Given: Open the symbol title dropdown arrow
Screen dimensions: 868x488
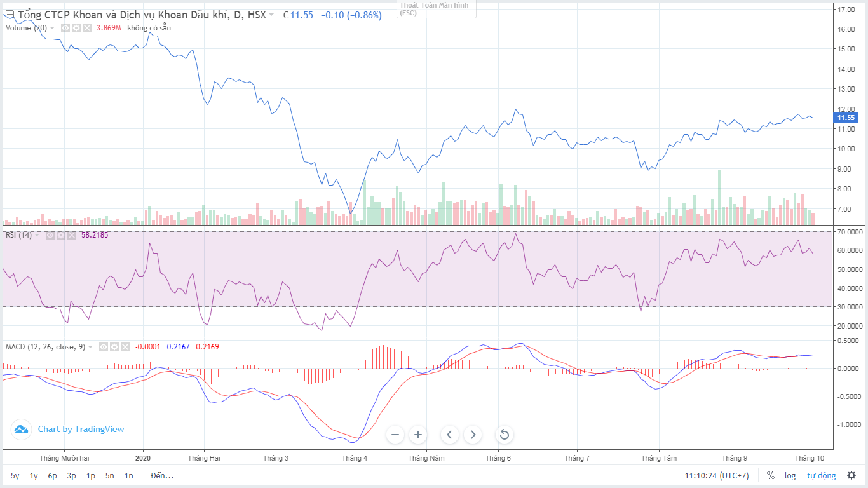Looking at the screenshot, I should 272,15.
